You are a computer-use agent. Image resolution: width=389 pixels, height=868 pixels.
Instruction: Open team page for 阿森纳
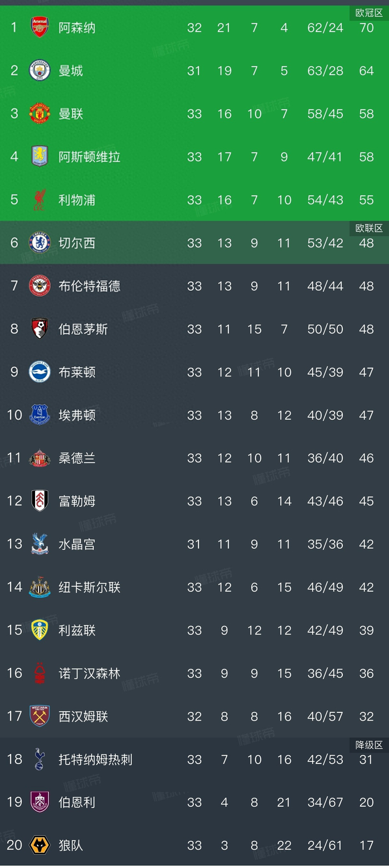pyautogui.click(x=77, y=27)
